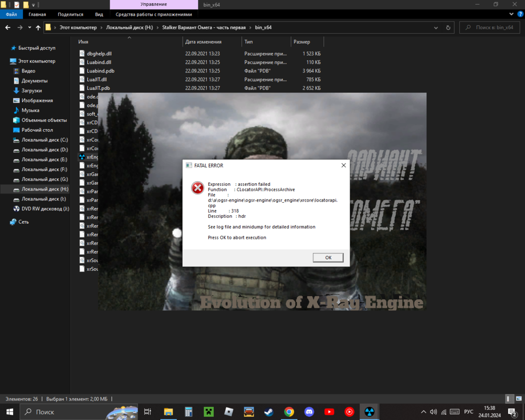This screenshot has height=420, width=525.
Task: Show hidden system tray icons
Action: pyautogui.click(x=424, y=412)
